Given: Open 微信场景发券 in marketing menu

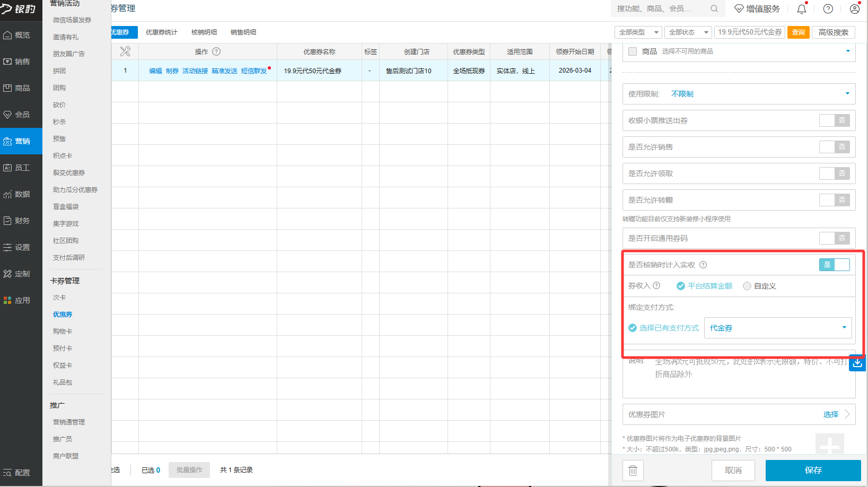Looking at the screenshot, I should tap(72, 20).
